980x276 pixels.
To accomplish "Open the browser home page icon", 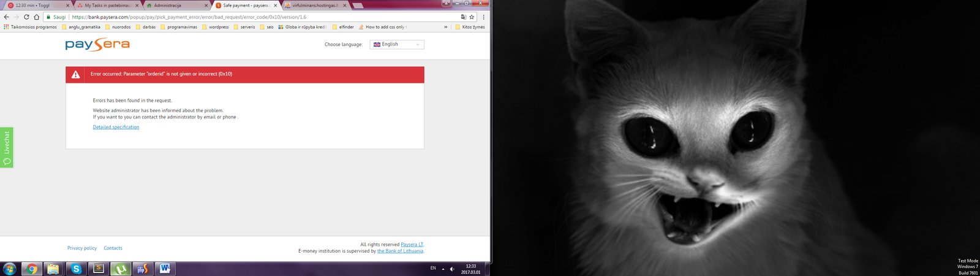I will pyautogui.click(x=37, y=17).
